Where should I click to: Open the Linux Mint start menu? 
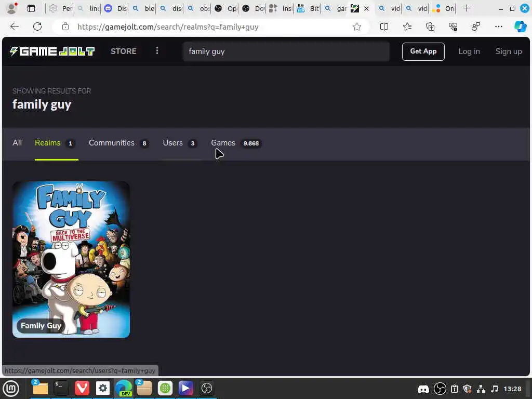tap(11, 389)
